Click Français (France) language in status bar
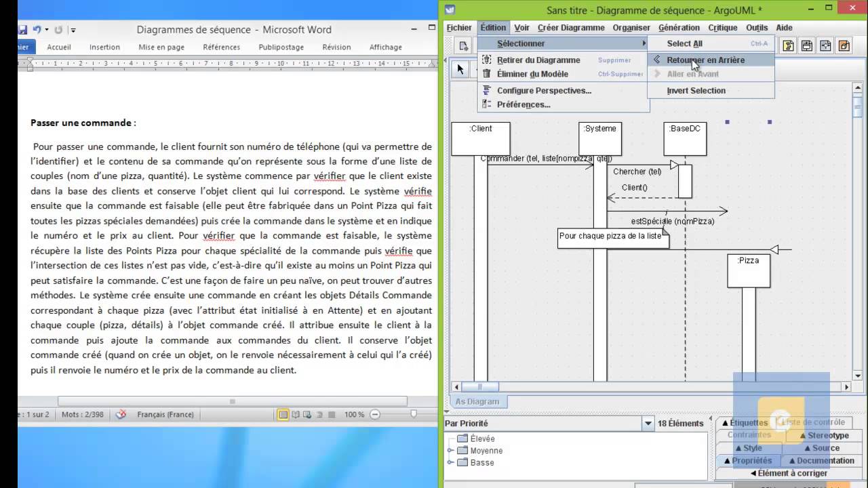 tap(165, 414)
